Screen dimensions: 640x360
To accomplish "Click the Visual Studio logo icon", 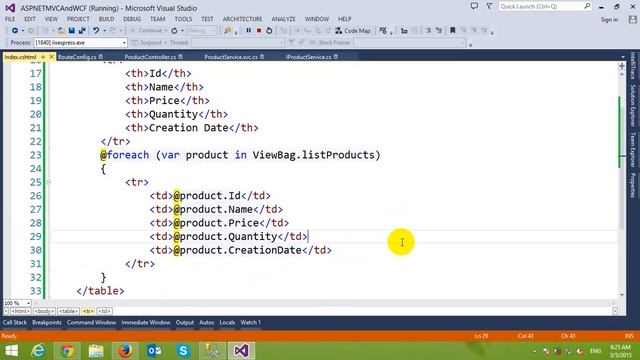I will click(10, 8).
